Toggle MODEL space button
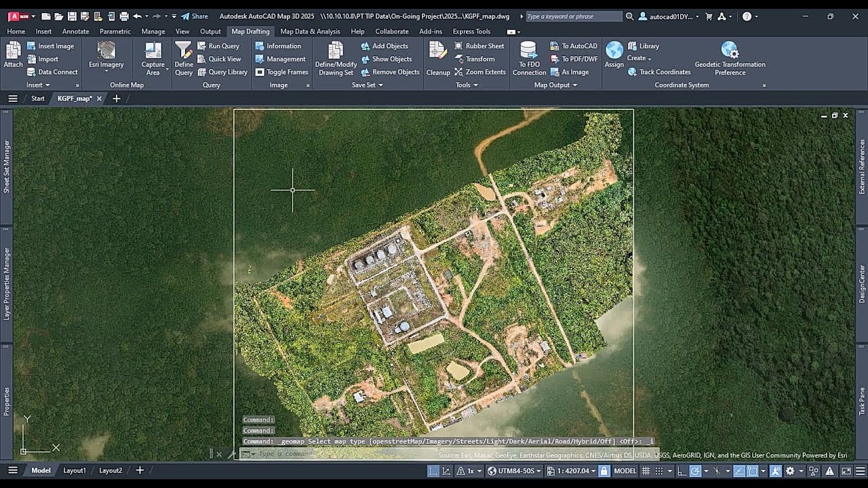 pyautogui.click(x=625, y=471)
